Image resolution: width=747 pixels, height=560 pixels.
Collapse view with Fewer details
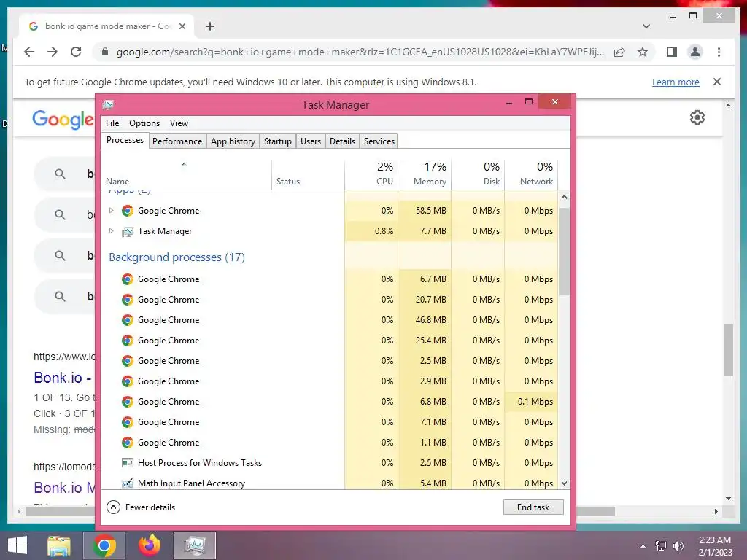[x=141, y=507]
